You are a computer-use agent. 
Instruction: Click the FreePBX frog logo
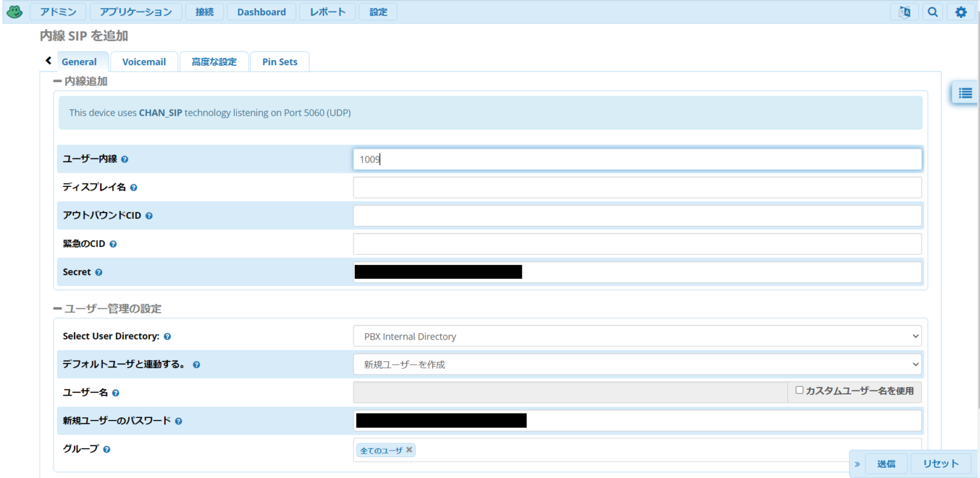coord(14,11)
